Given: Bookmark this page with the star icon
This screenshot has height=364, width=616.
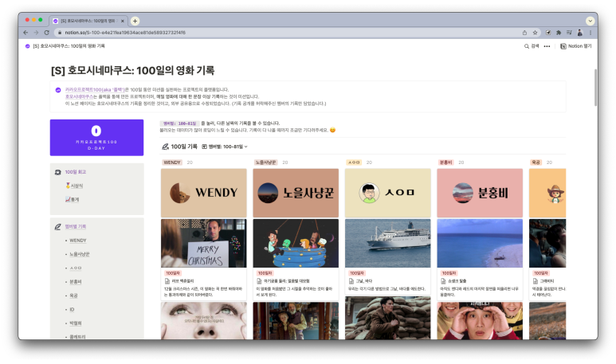Looking at the screenshot, I should pos(535,33).
